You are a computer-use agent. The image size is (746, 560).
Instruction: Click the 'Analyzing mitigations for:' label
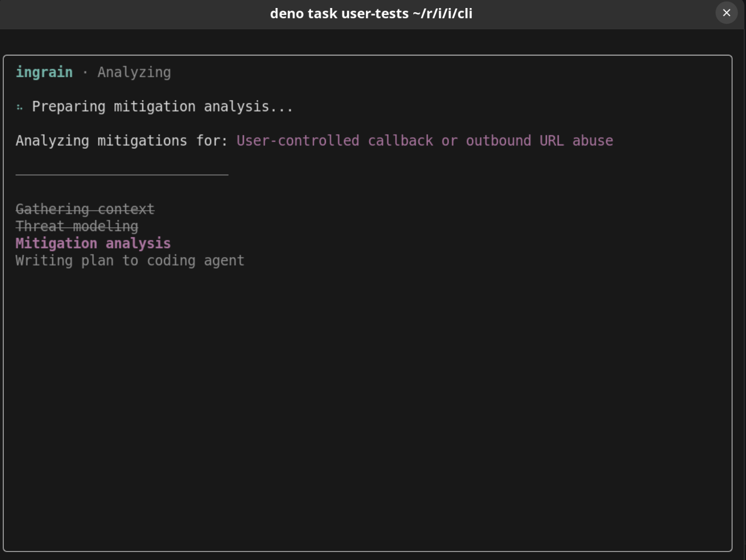pyautogui.click(x=122, y=141)
